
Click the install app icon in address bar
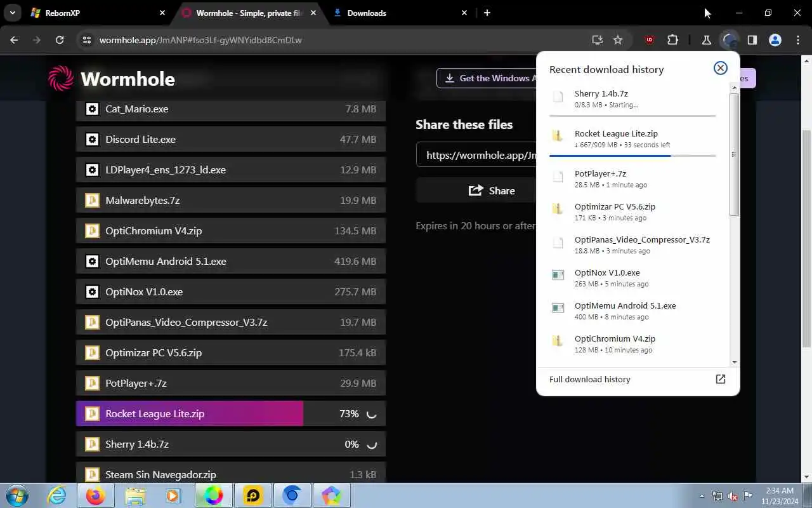tap(597, 40)
